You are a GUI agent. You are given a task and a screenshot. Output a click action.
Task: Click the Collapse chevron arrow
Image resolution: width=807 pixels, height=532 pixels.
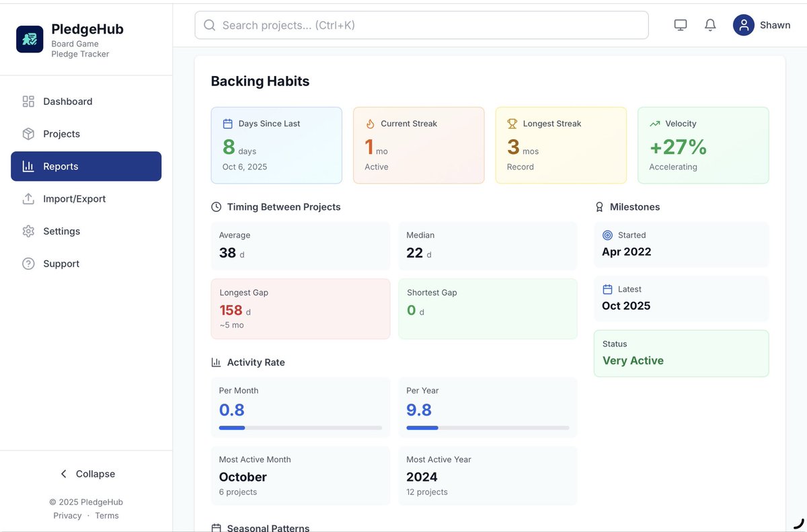(x=63, y=474)
